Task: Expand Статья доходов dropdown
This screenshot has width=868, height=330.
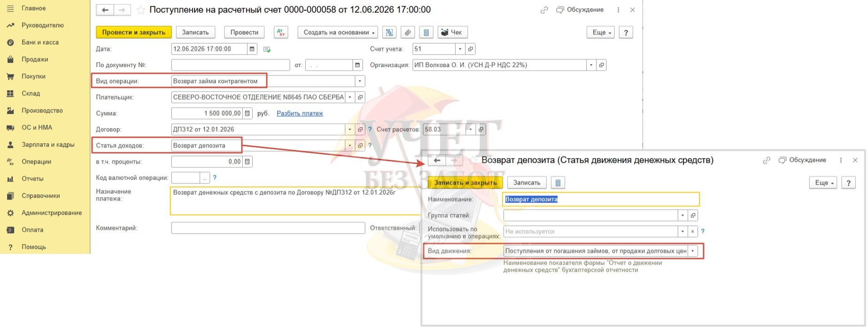Action: [x=350, y=145]
